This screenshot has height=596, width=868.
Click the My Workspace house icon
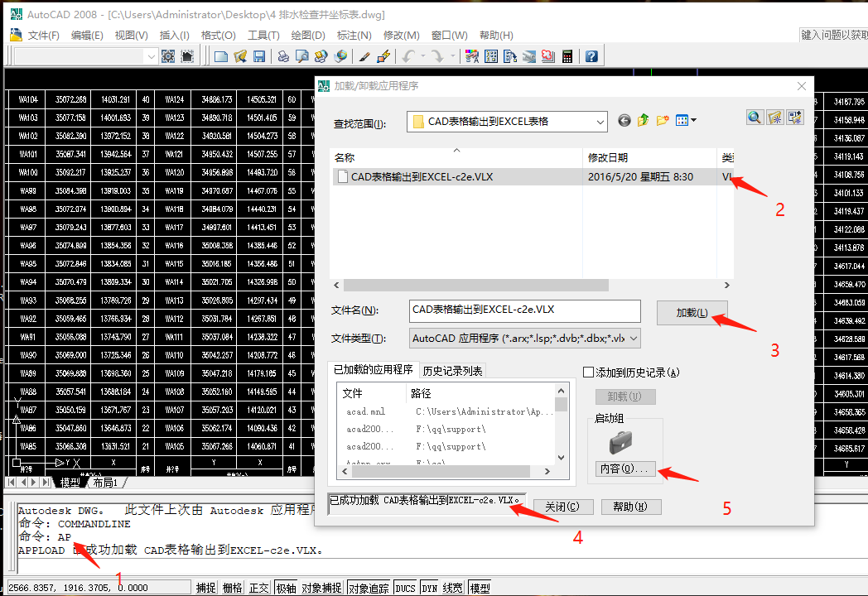tap(187, 56)
